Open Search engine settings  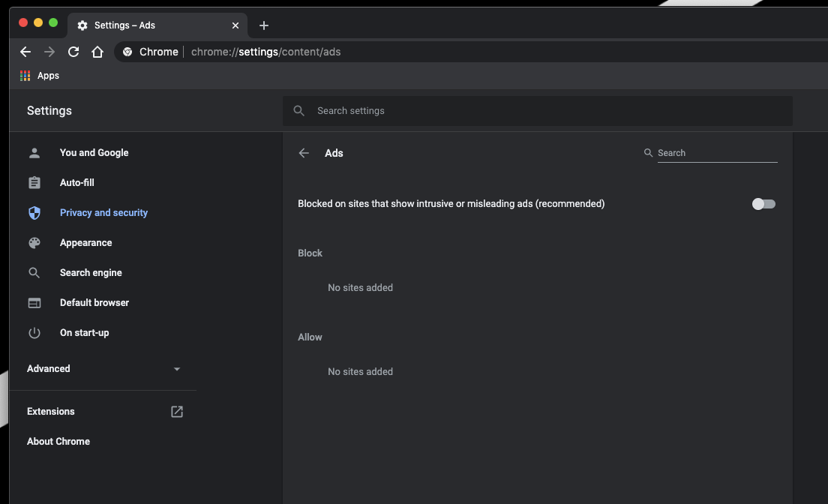[91, 273]
